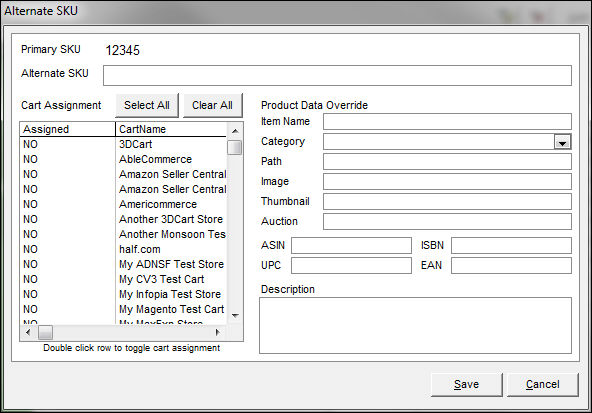Click the Assigned column header
The width and height of the screenshot is (592, 413).
coord(68,129)
